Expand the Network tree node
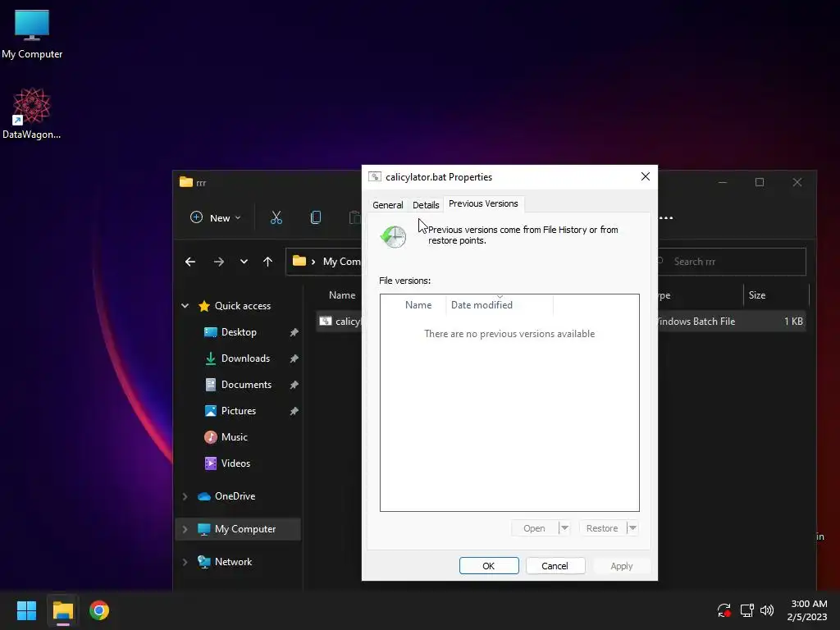 coord(185,562)
